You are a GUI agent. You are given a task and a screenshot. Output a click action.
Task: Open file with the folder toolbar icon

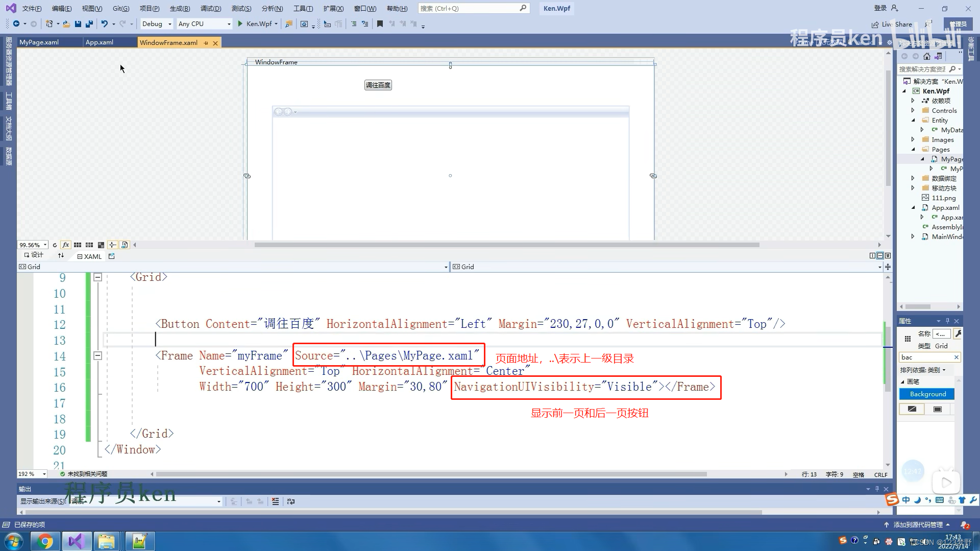(66, 24)
